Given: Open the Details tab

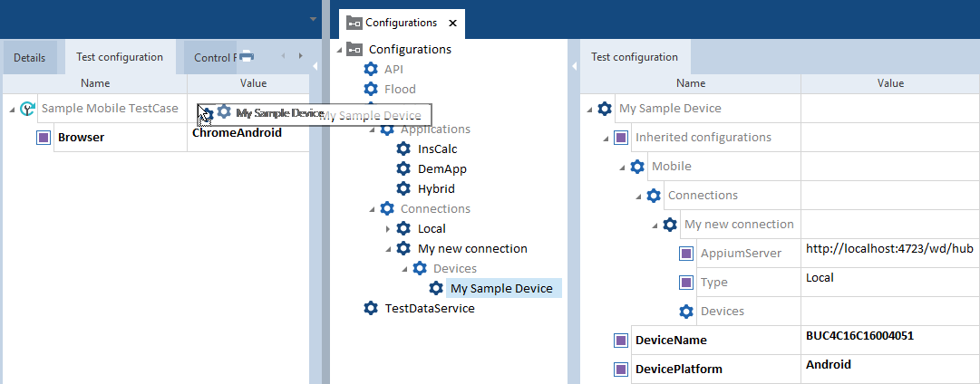Looking at the screenshot, I should click(29, 57).
